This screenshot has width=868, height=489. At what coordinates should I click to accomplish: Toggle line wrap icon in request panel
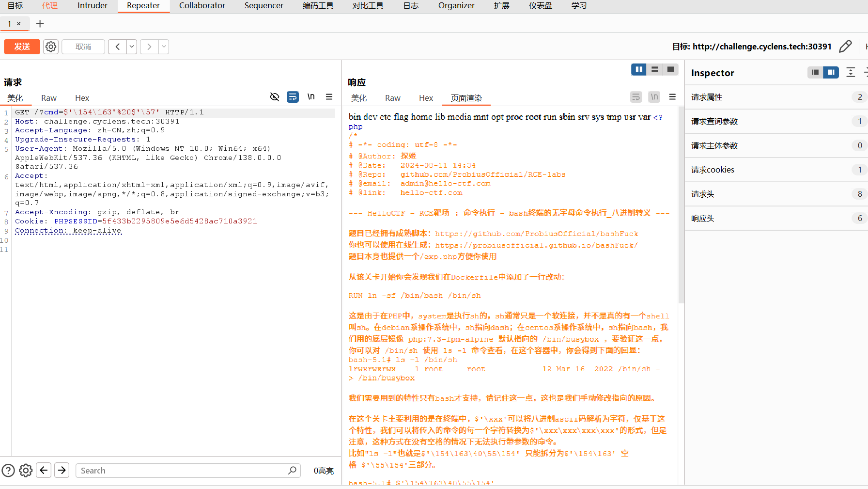[293, 97]
